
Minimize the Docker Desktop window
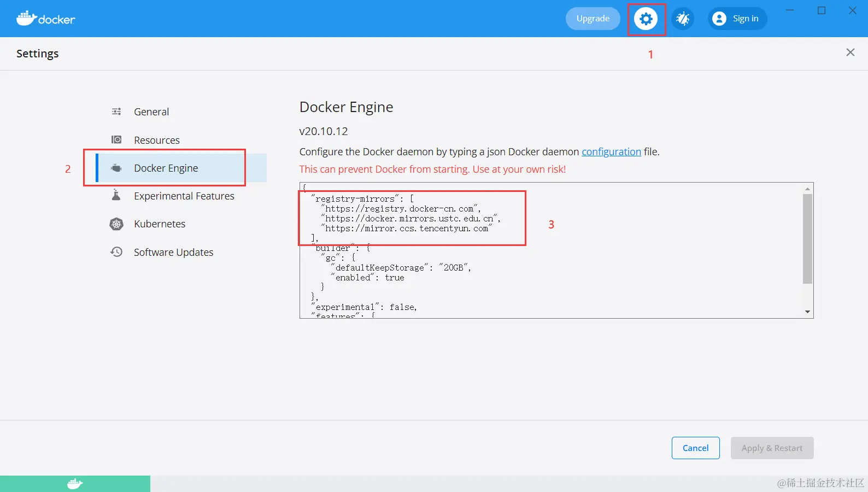[x=790, y=10]
